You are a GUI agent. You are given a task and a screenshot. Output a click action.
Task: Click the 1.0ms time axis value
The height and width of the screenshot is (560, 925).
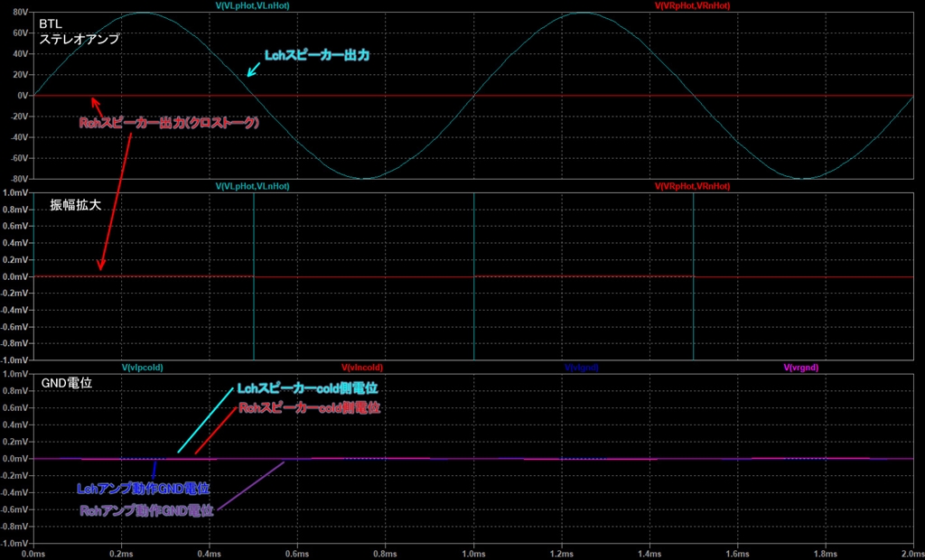click(x=473, y=554)
